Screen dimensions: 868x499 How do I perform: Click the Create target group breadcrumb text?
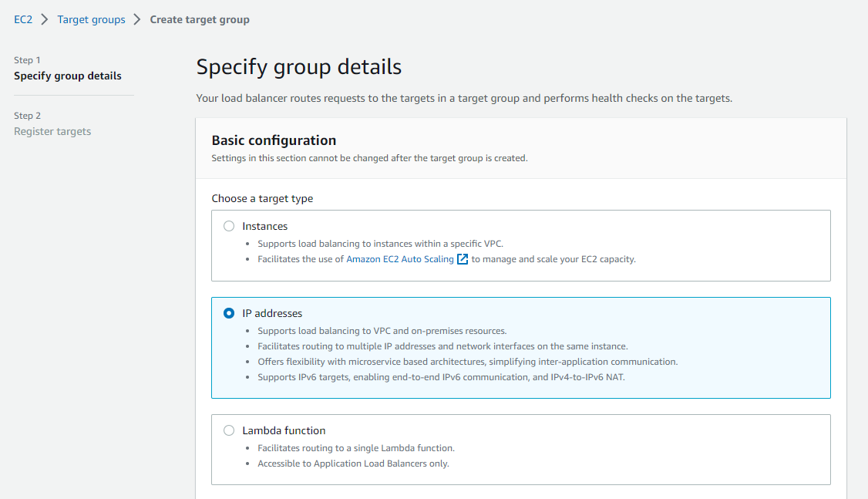pyautogui.click(x=200, y=19)
